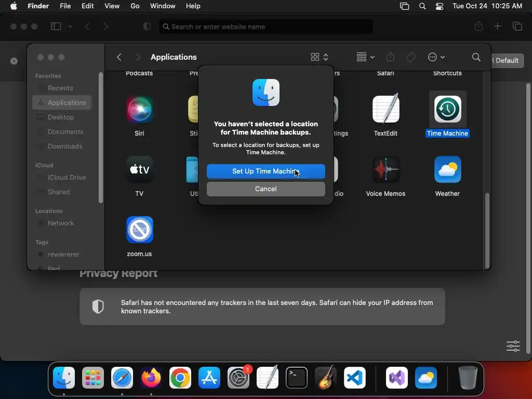Click the date and time in menu bar
This screenshot has height=399, width=532.
pos(487,6)
